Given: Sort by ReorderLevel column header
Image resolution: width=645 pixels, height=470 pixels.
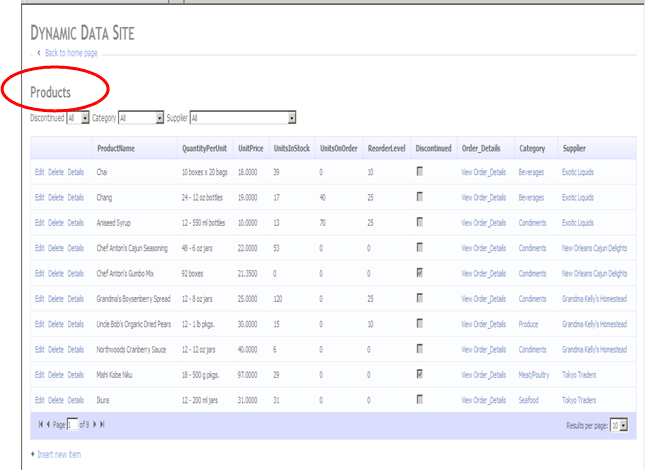Looking at the screenshot, I should (387, 148).
